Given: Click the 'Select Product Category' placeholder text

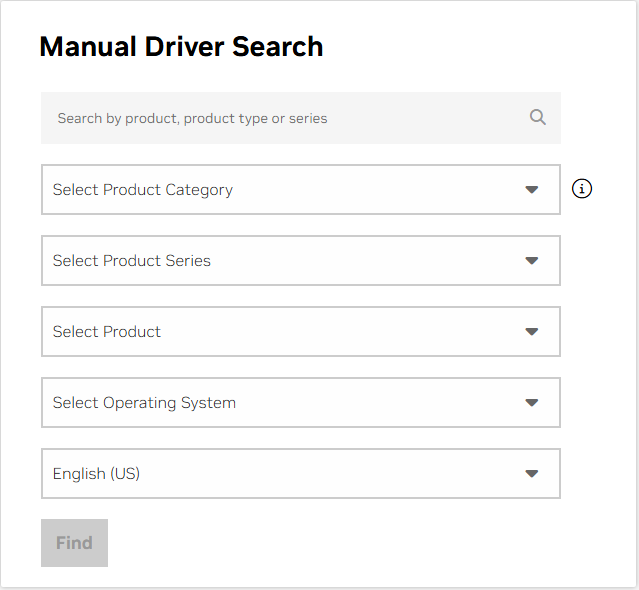Looking at the screenshot, I should pyautogui.click(x=143, y=190).
